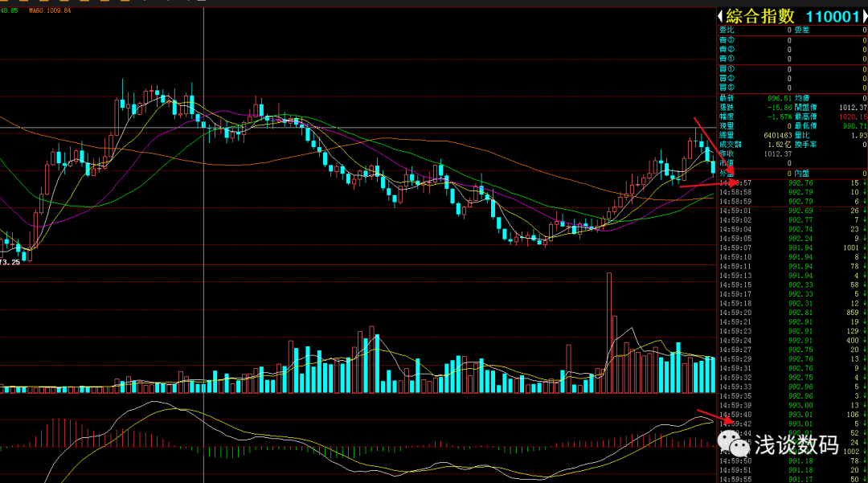Viewport: 868px width, 483px height.
Task: Click the total volume 6401463
Action: [778, 136]
